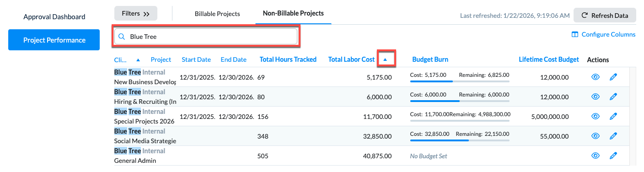Click the Special Projects 2026 name
This screenshot has height=172, width=644.
click(144, 121)
